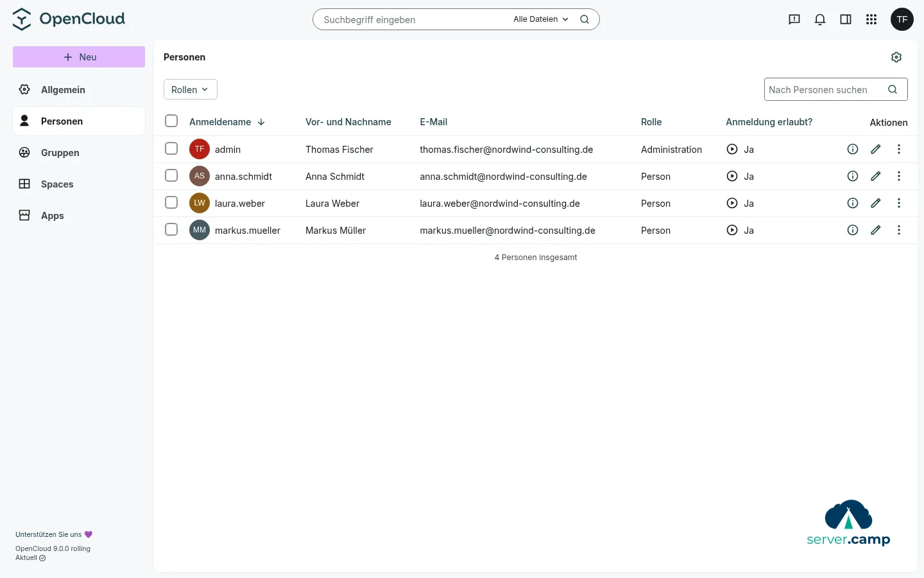Sort by Anmeldename column header

227,121
